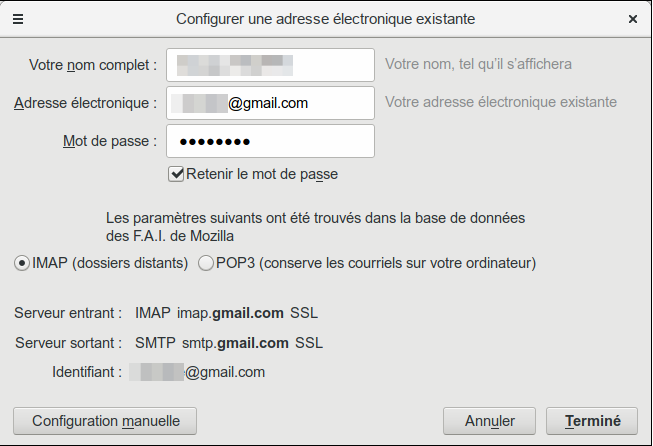Toggle the "Retenir le mot de passe" checkbox
Viewport: 653px width, 446px height.
coord(177,174)
